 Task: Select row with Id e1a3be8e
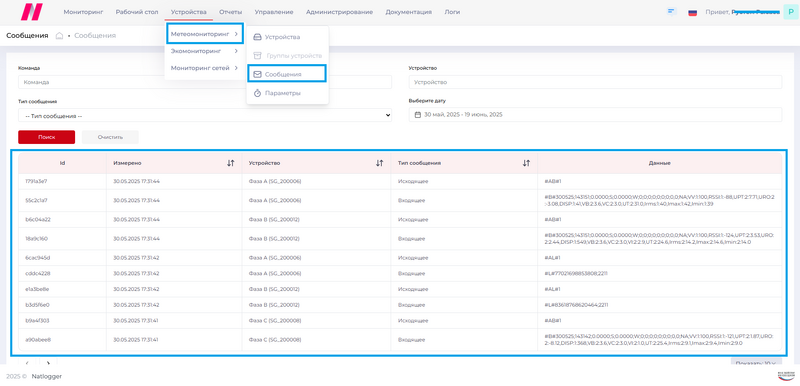(x=400, y=289)
